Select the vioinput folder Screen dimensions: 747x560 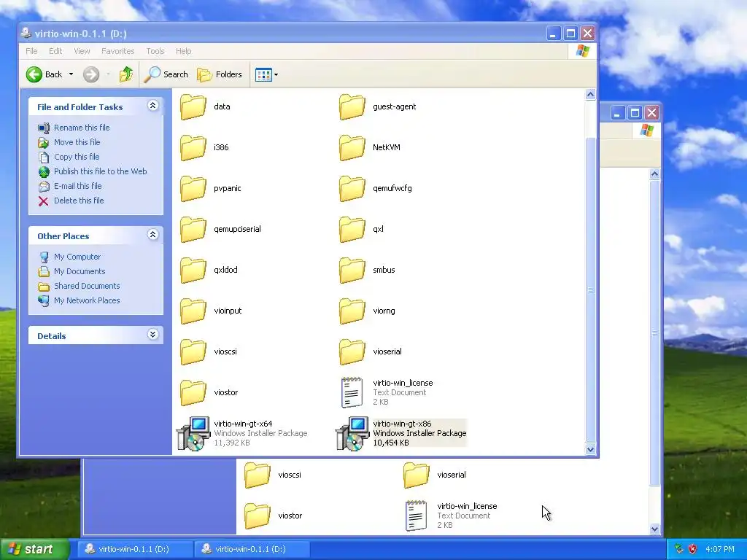pos(211,311)
